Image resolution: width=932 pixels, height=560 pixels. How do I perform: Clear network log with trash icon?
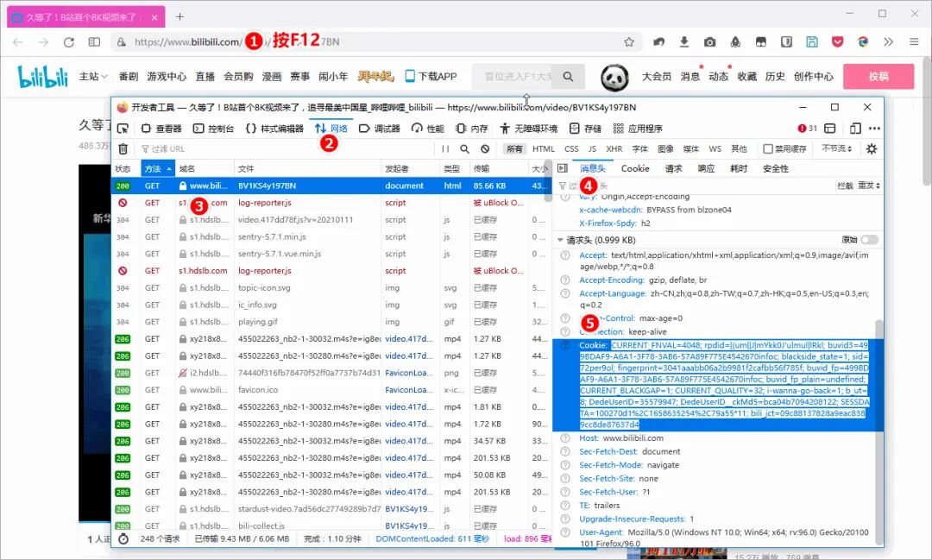123,148
